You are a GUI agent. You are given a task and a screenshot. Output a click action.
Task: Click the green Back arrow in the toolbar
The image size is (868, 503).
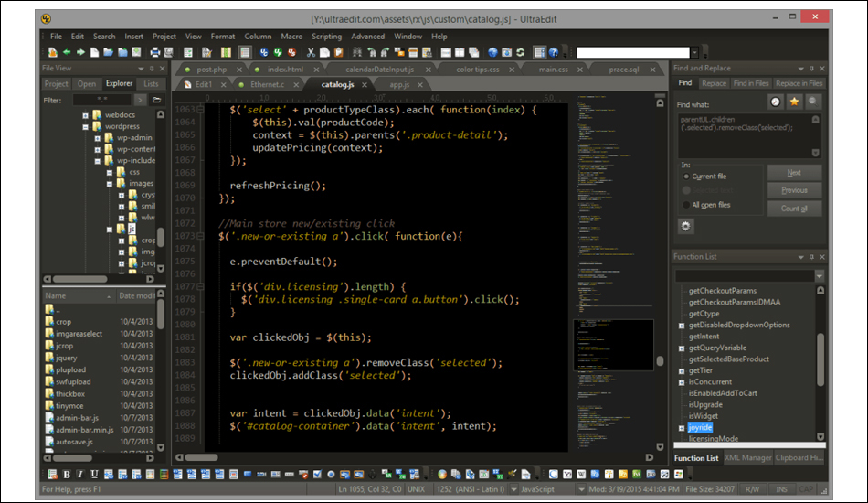67,52
